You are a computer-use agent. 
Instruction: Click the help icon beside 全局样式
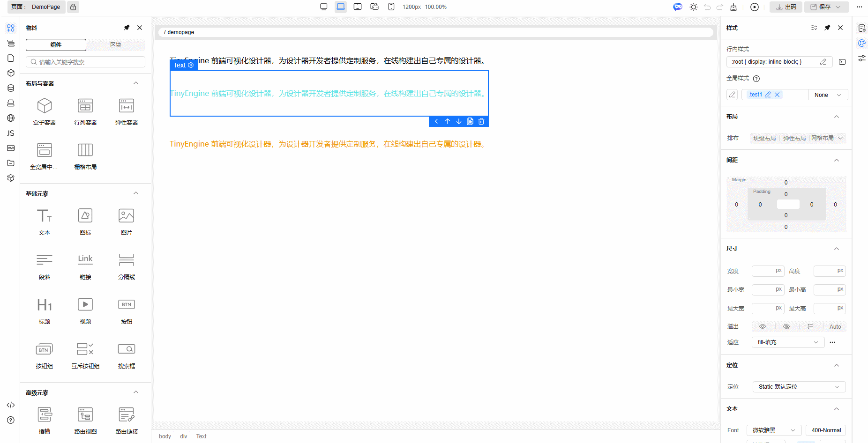pos(756,79)
